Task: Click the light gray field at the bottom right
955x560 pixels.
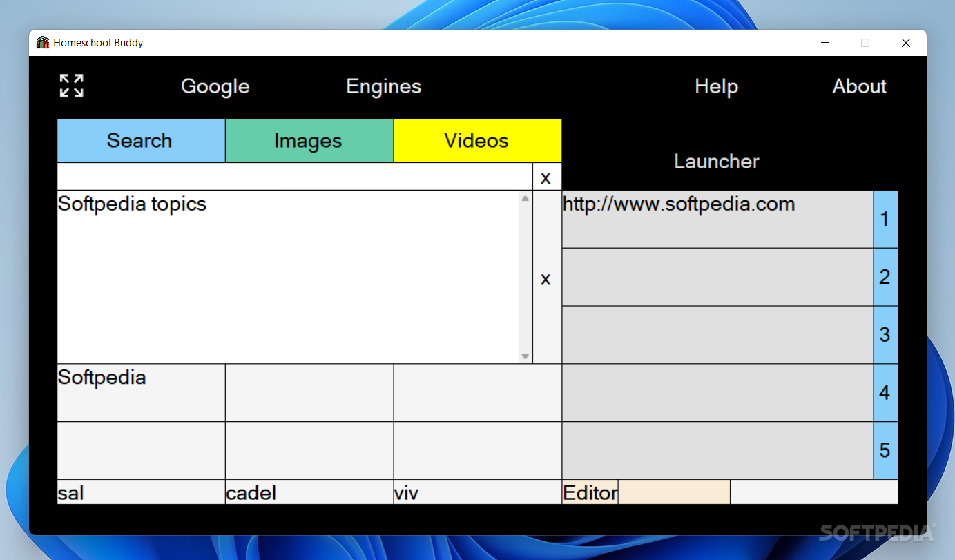Action: [x=814, y=492]
